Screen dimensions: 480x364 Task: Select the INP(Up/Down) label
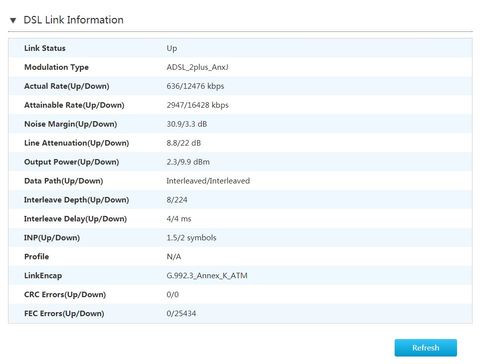52,238
